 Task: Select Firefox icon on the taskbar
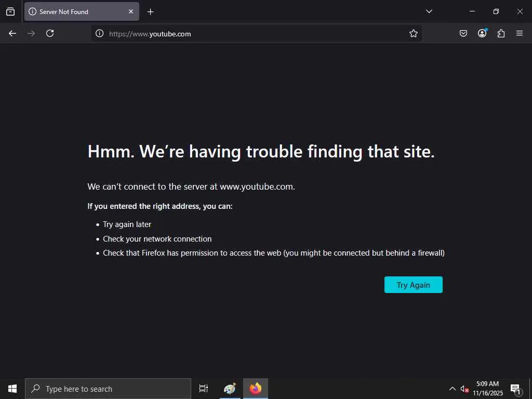pyautogui.click(x=256, y=389)
